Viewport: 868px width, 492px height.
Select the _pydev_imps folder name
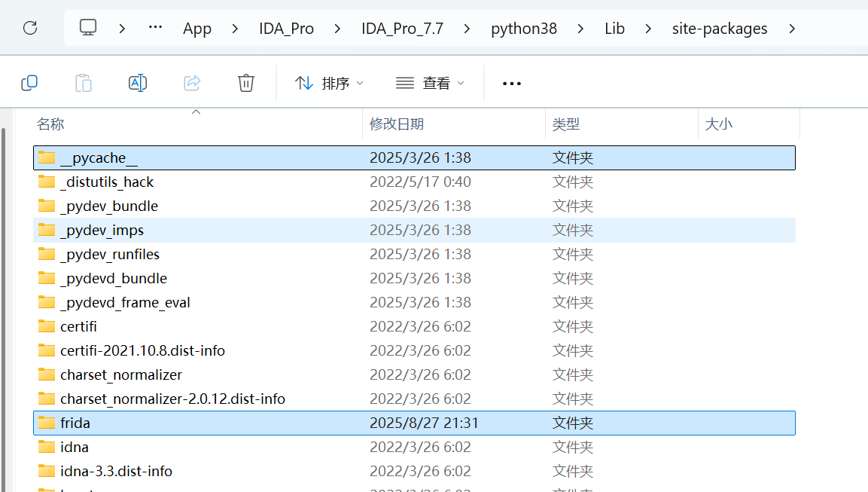pyautogui.click(x=102, y=231)
